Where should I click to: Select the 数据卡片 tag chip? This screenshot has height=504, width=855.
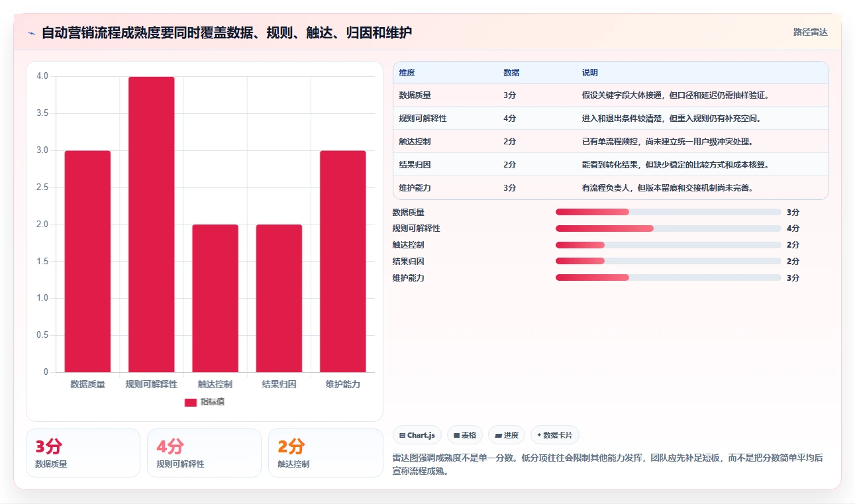point(555,435)
